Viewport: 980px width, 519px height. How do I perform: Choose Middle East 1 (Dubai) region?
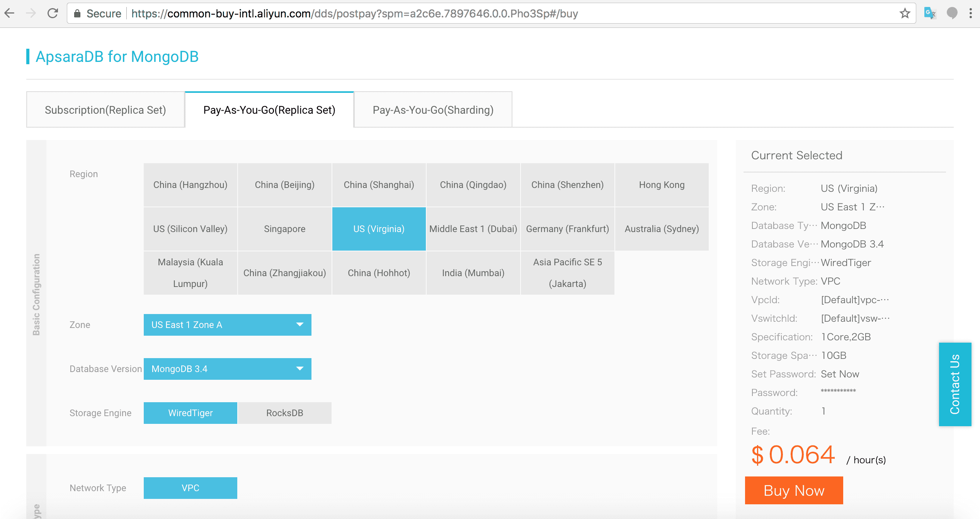pos(473,229)
